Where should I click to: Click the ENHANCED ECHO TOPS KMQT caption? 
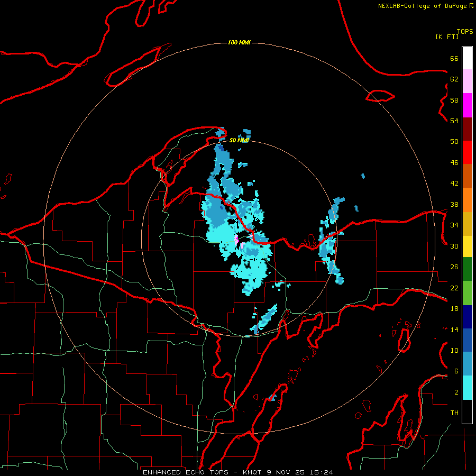coord(238,472)
